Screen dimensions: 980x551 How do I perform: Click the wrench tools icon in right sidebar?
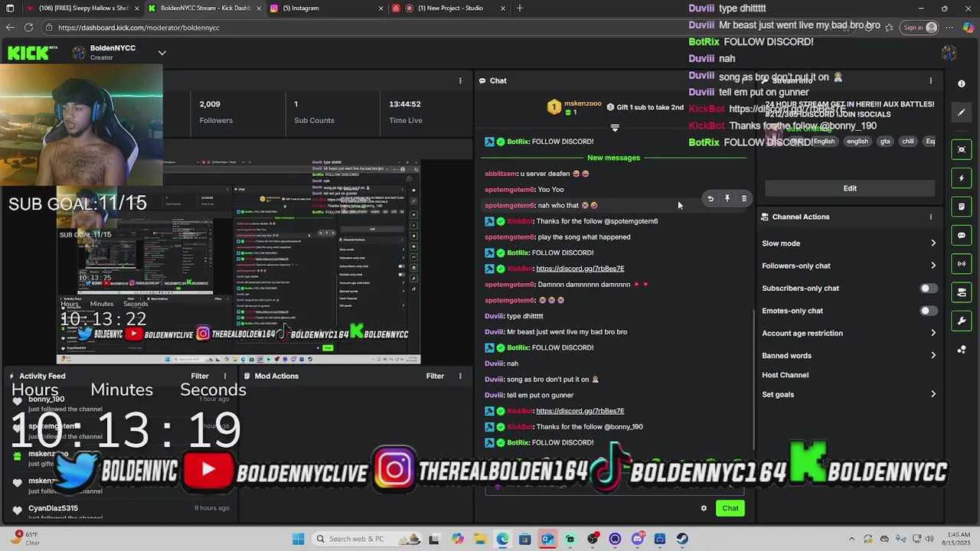(962, 321)
